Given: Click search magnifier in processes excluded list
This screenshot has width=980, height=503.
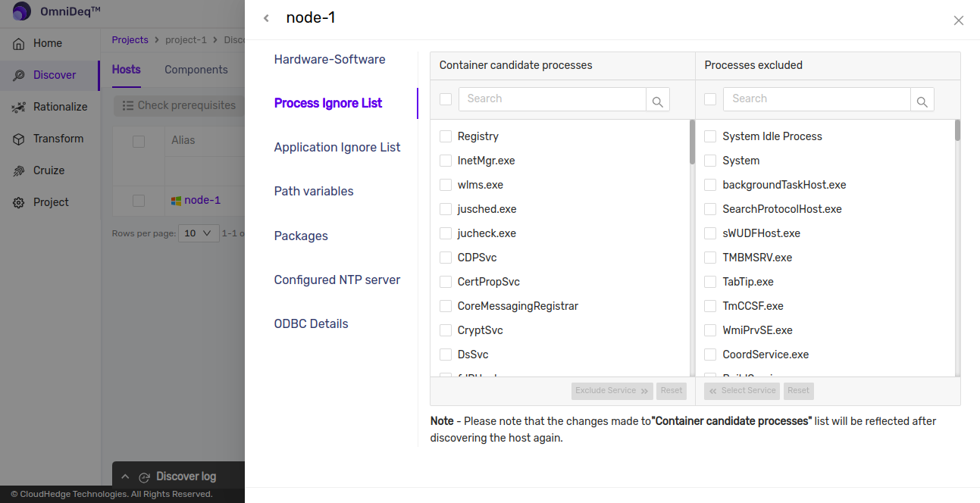Looking at the screenshot, I should click(x=922, y=100).
